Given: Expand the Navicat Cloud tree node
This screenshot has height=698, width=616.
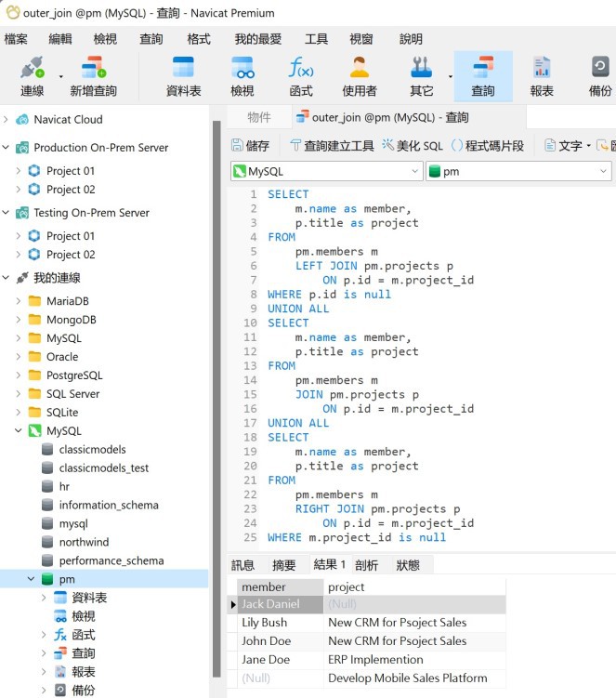Looking at the screenshot, I should pos(7,120).
